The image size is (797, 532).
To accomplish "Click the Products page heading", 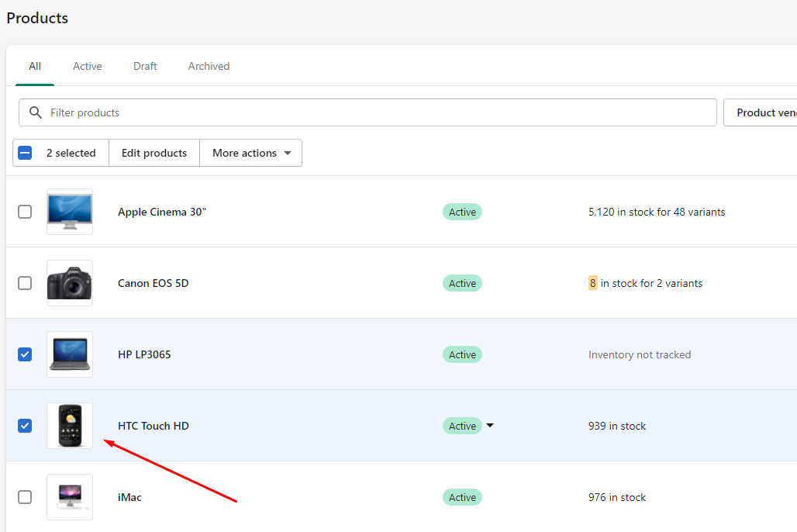I will click(37, 19).
